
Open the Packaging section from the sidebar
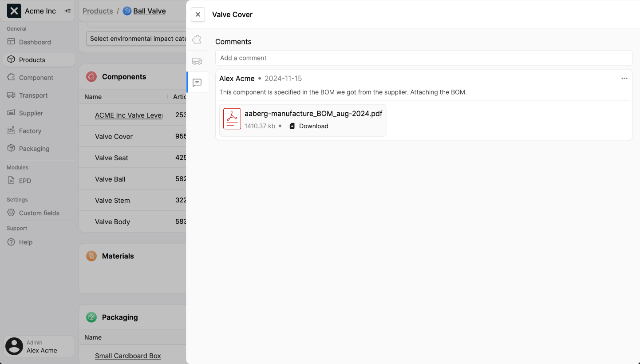click(x=11, y=148)
